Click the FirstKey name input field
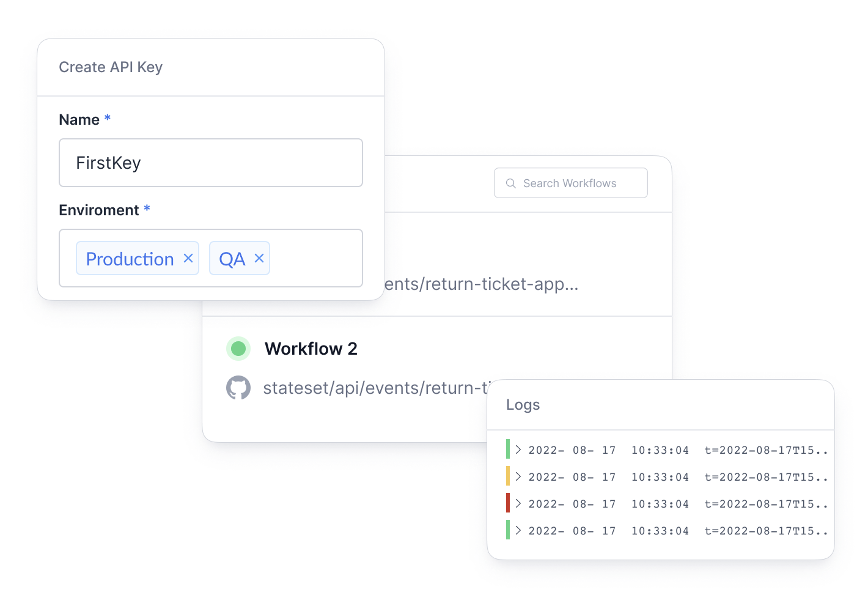 211,163
